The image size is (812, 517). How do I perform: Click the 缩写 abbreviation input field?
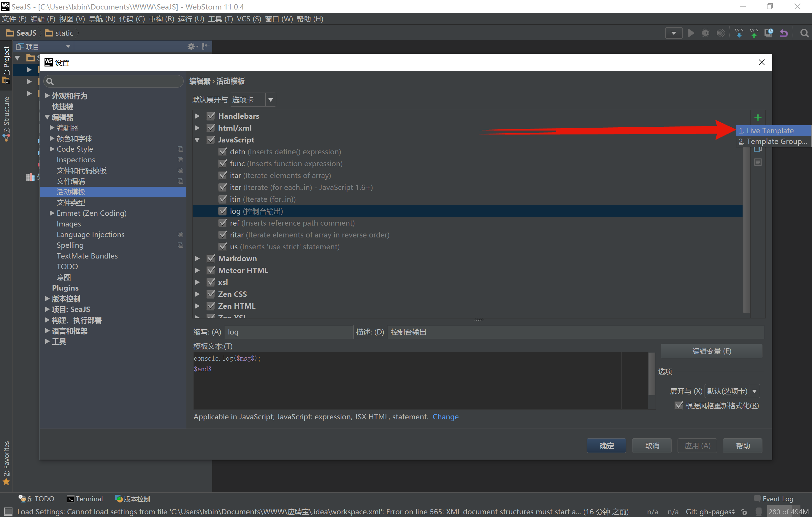[289, 332]
